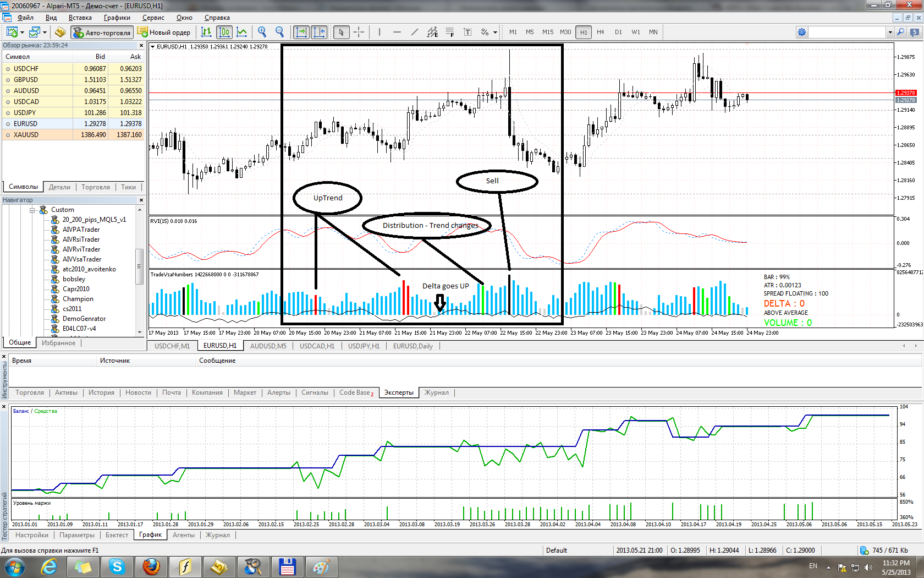Image resolution: width=924 pixels, height=578 pixels.
Task: Open Firefox from the taskbar
Action: pos(151,566)
